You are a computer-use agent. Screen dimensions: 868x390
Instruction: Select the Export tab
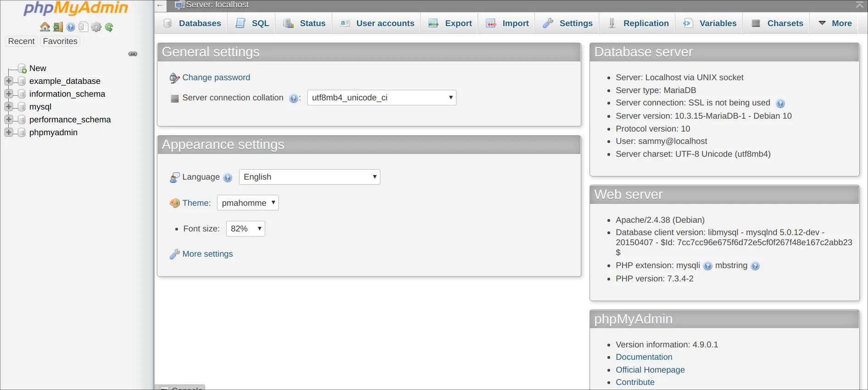coord(450,23)
